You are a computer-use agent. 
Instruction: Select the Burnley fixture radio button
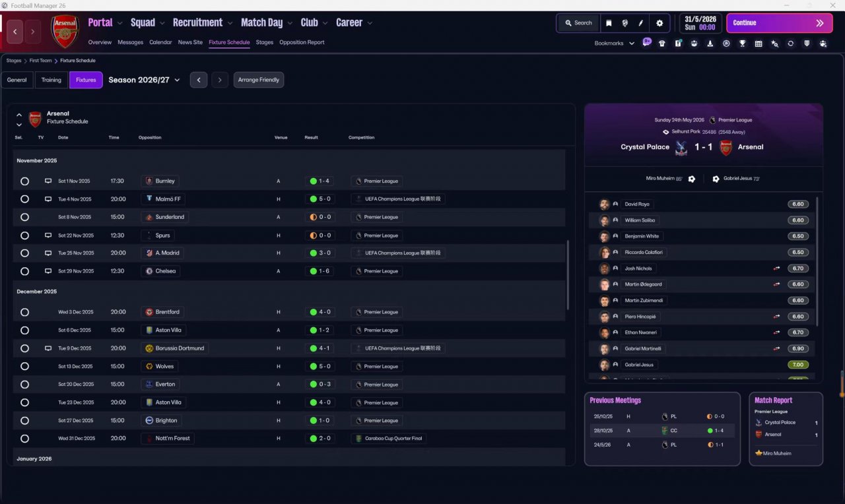coord(24,181)
